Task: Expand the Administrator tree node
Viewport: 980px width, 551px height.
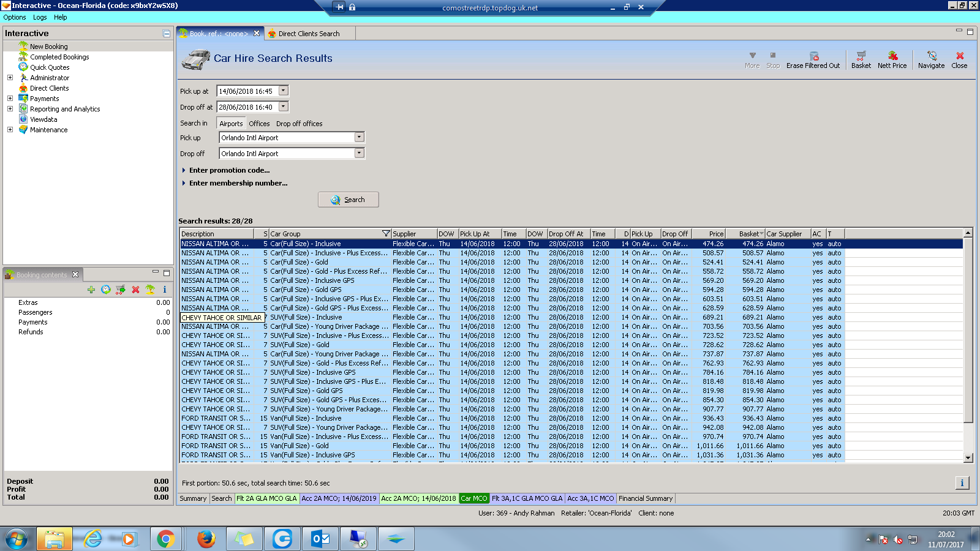Action: [10, 78]
